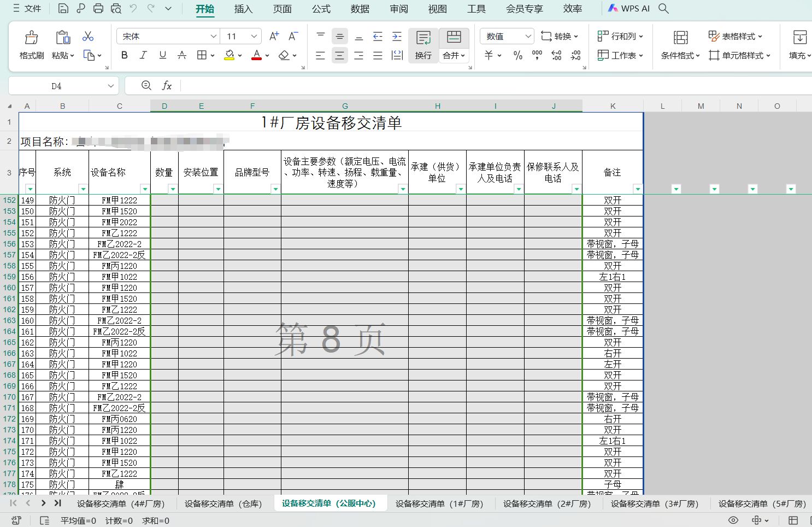This screenshot has height=527, width=812.
Task: Open the Insert (插入) tab
Action: point(243,9)
